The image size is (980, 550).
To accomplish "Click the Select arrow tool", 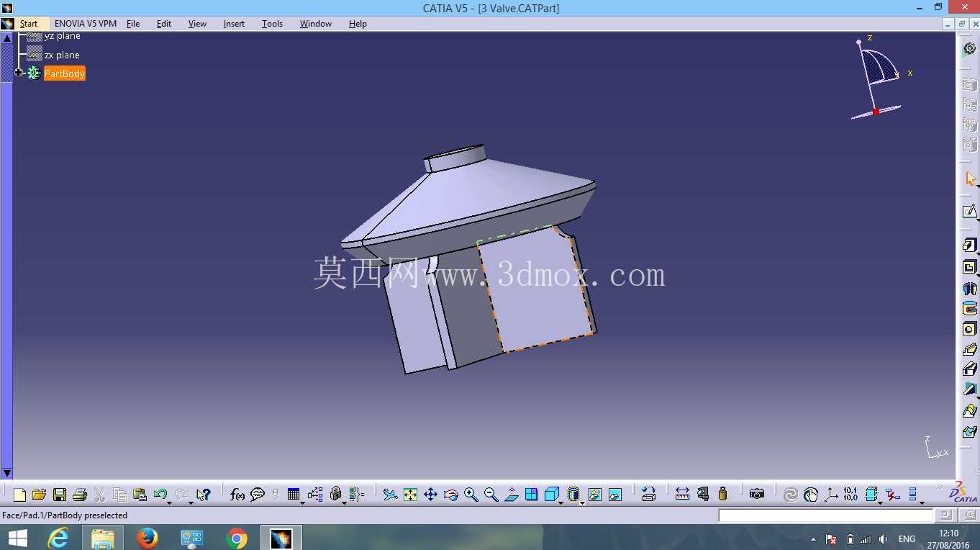I will 970,179.
